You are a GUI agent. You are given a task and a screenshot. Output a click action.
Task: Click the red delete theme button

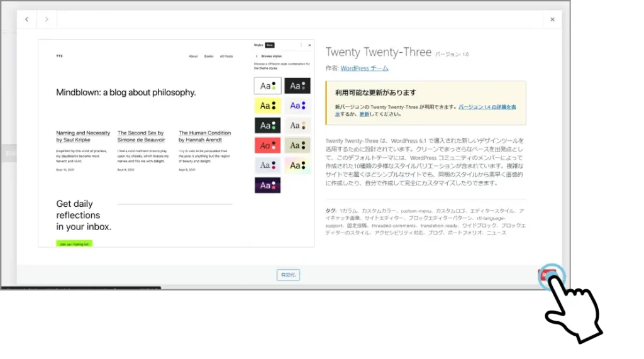547,275
